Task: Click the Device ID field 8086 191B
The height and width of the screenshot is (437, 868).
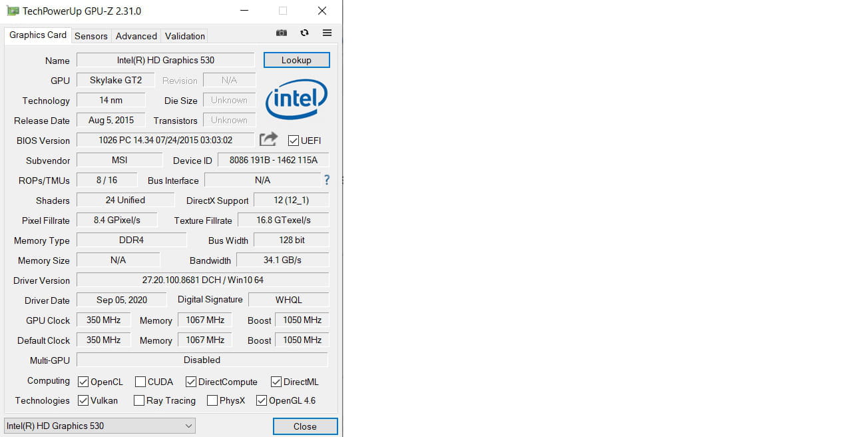Action: [274, 160]
